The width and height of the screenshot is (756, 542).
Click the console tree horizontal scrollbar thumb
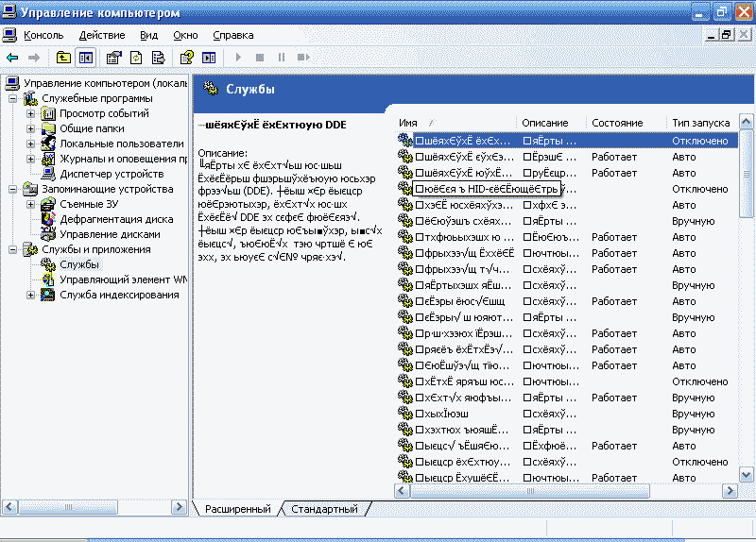click(x=68, y=507)
